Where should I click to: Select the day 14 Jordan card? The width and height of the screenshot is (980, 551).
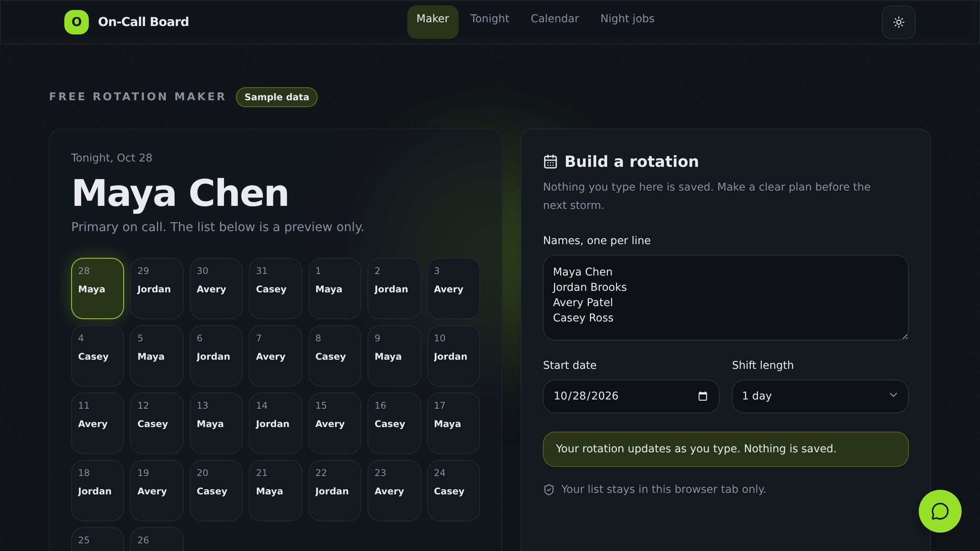click(276, 423)
